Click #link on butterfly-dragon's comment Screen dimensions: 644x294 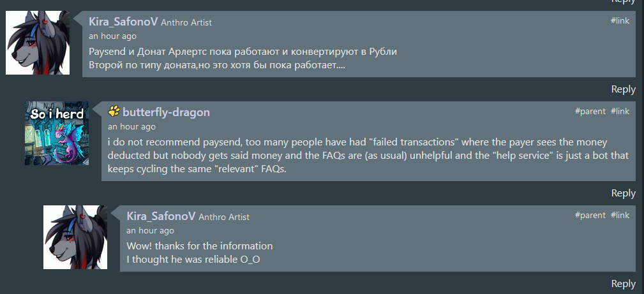pos(620,111)
